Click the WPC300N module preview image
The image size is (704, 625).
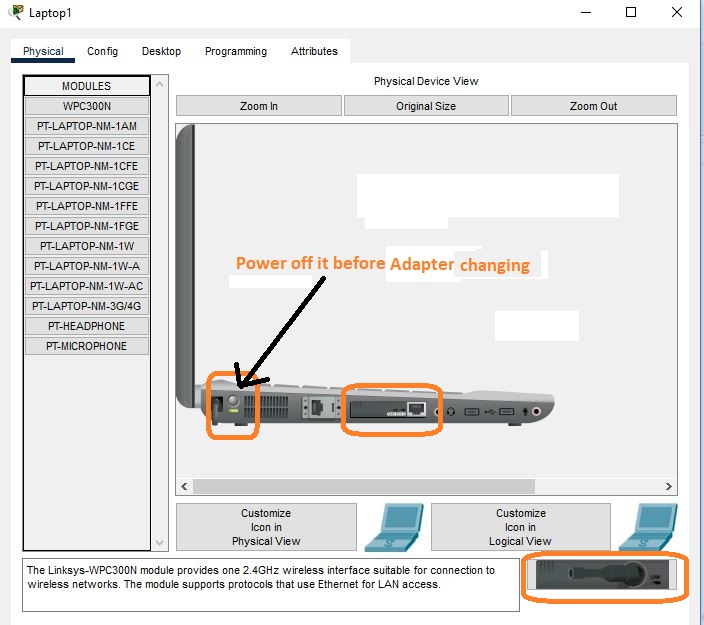click(x=602, y=575)
